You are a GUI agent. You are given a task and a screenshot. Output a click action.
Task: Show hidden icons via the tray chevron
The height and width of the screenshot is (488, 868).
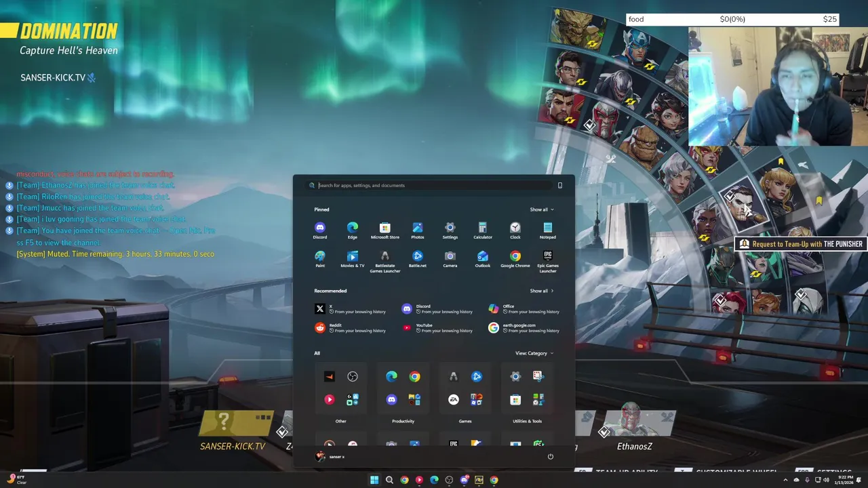coord(786,480)
